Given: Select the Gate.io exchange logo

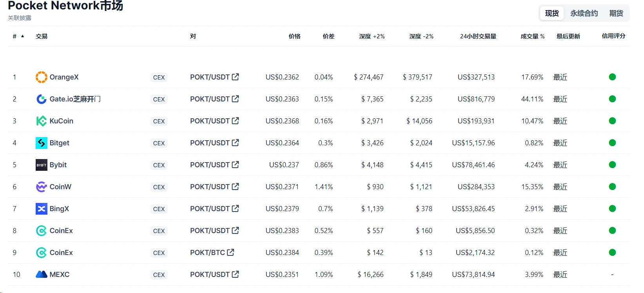Looking at the screenshot, I should pyautogui.click(x=41, y=99).
